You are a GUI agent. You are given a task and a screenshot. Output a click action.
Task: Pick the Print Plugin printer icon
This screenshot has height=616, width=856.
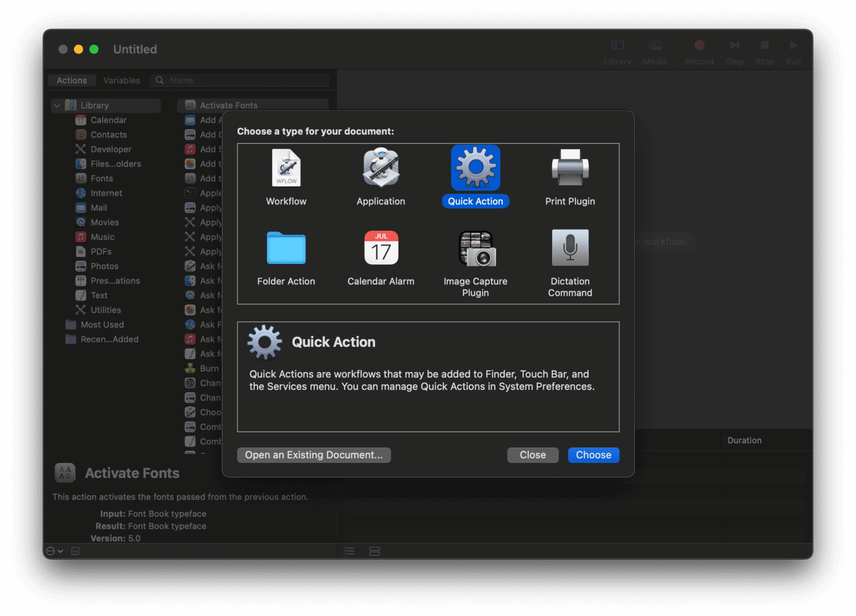[x=570, y=168]
